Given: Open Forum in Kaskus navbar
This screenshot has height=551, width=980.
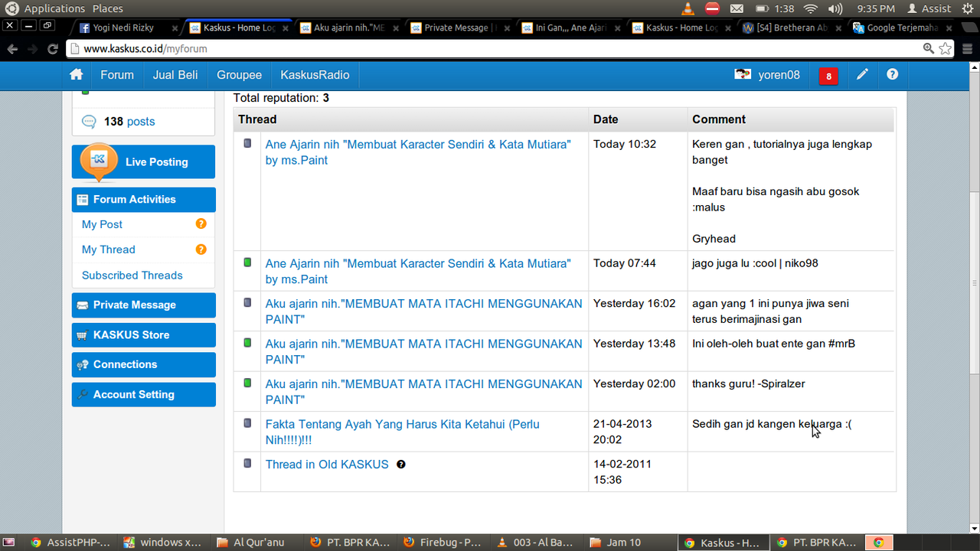Looking at the screenshot, I should coord(117,75).
